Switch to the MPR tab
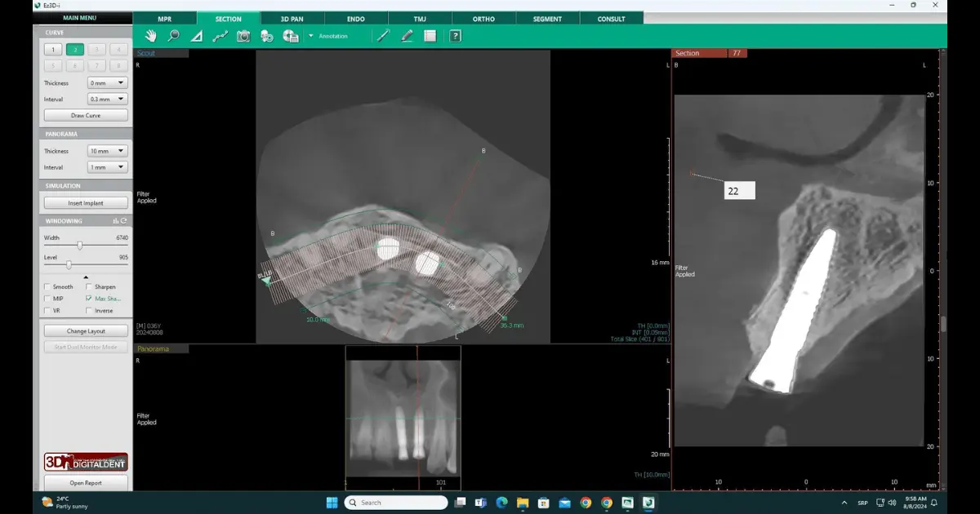980x514 pixels. tap(164, 19)
